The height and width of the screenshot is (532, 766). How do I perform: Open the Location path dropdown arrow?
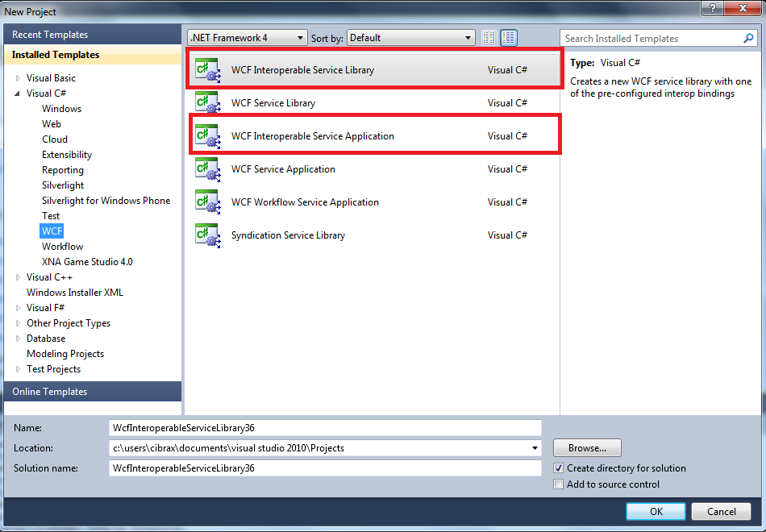click(x=535, y=448)
